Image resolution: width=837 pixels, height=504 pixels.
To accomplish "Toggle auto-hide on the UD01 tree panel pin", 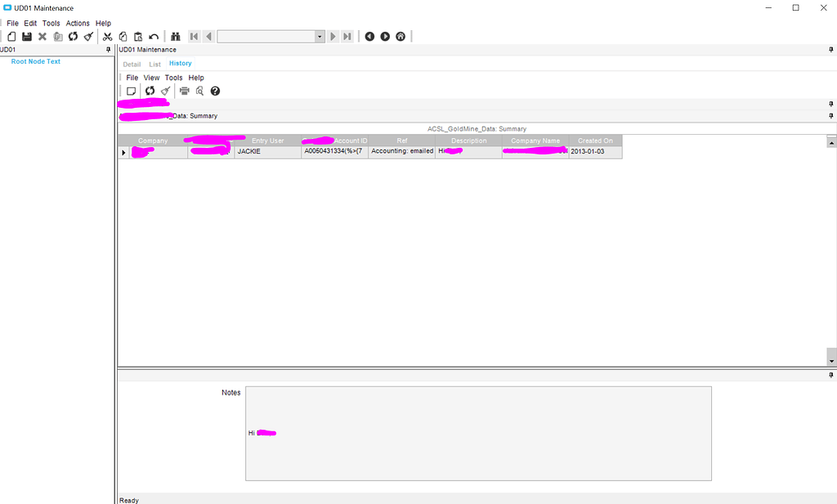I will 107,49.
